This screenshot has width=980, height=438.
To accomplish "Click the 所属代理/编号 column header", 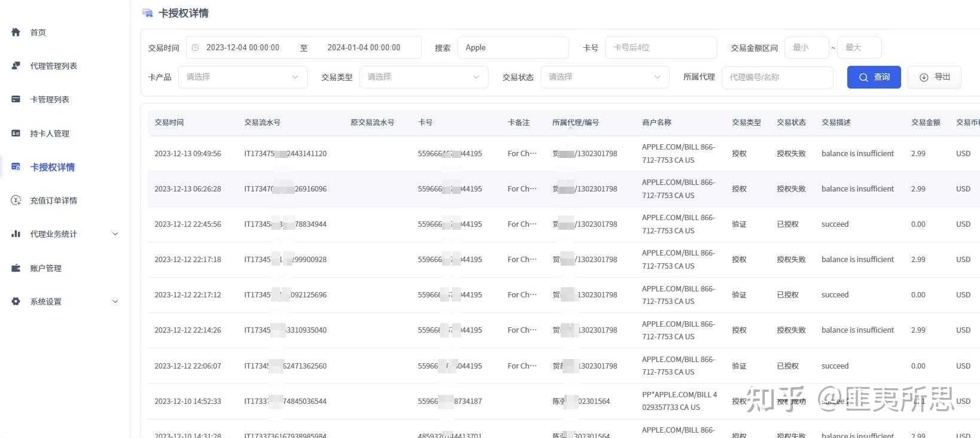I will 576,123.
